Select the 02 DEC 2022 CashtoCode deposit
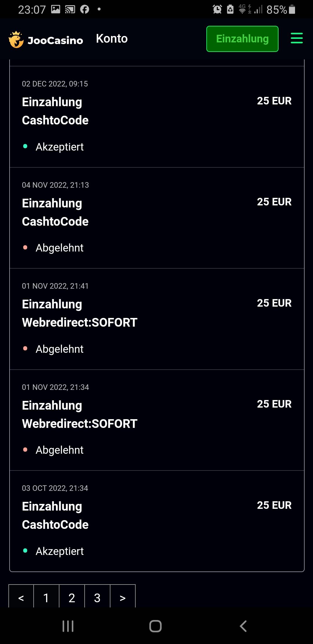The height and width of the screenshot is (644, 313). click(x=156, y=117)
